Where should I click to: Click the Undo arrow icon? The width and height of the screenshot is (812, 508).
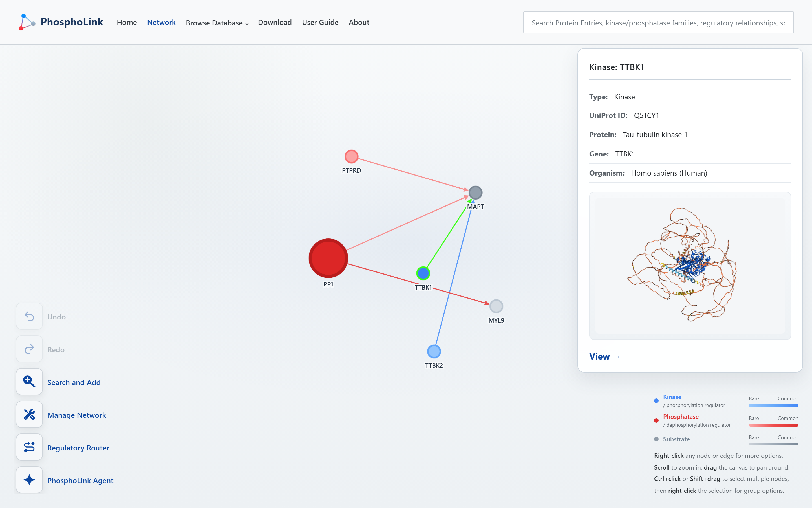tap(29, 316)
